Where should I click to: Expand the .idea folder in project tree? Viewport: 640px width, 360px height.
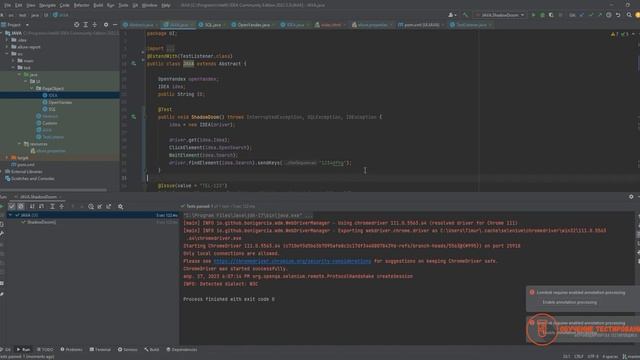(x=7, y=40)
